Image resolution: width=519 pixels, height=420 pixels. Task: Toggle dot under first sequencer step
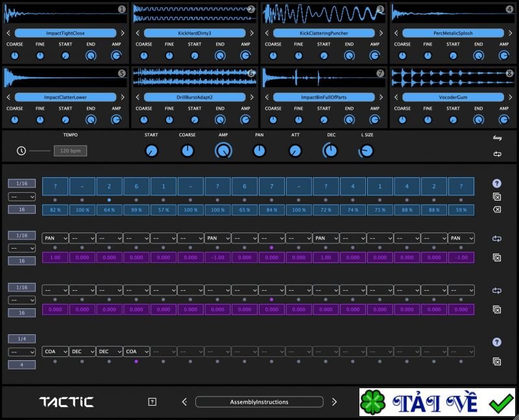55,200
